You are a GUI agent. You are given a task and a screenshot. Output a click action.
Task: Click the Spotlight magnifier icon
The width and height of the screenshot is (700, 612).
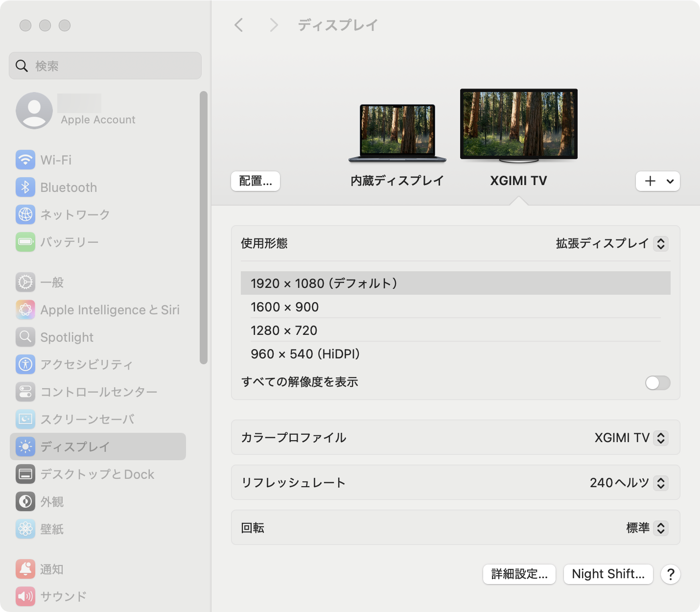coord(25,337)
